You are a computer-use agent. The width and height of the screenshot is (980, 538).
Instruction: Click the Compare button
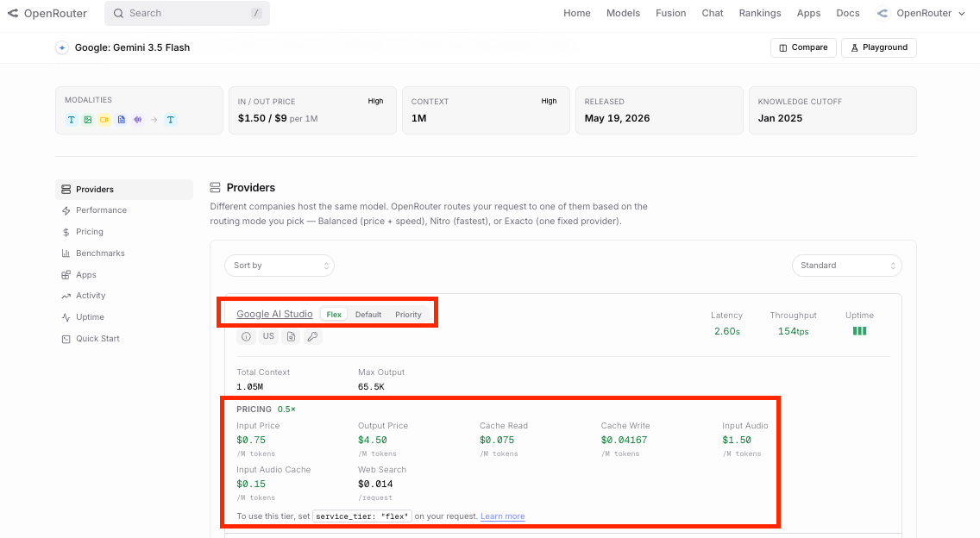coord(803,47)
